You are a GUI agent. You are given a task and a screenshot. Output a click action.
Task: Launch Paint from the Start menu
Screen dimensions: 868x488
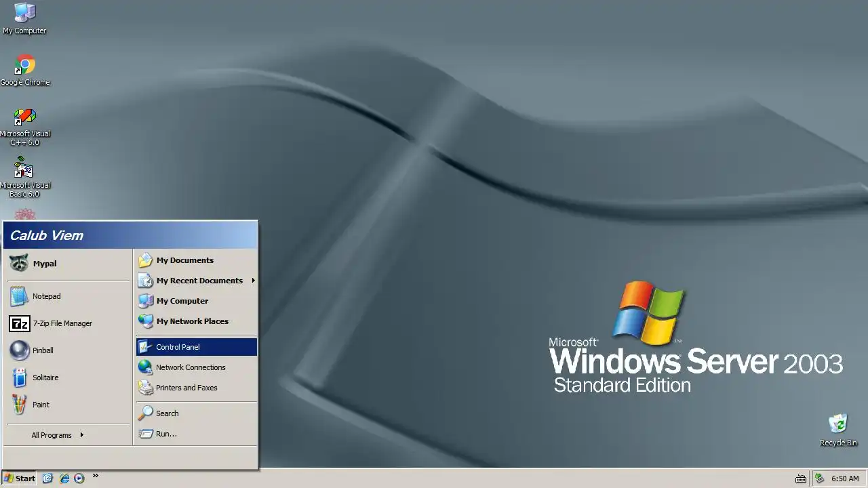68,405
